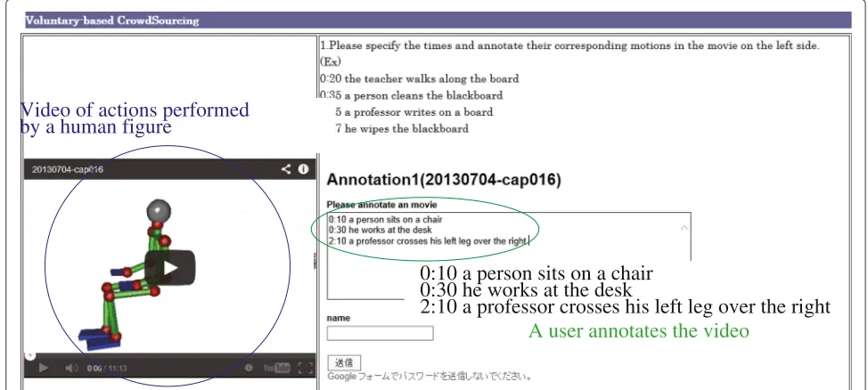Click the example 'he wipes the blackboard'
The image size is (868, 390).
(x=406, y=129)
